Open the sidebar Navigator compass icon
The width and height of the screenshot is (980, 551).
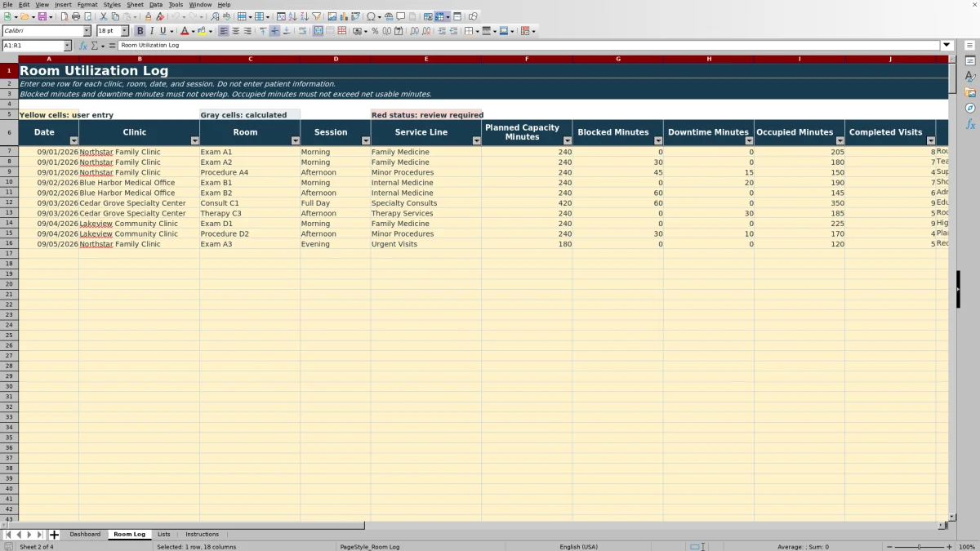(970, 108)
